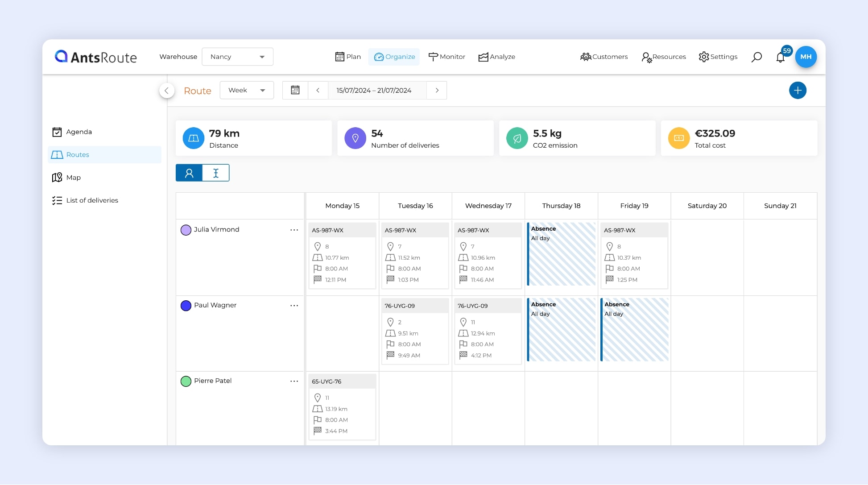
Task: Collapse the left sidebar panel
Action: (166, 91)
